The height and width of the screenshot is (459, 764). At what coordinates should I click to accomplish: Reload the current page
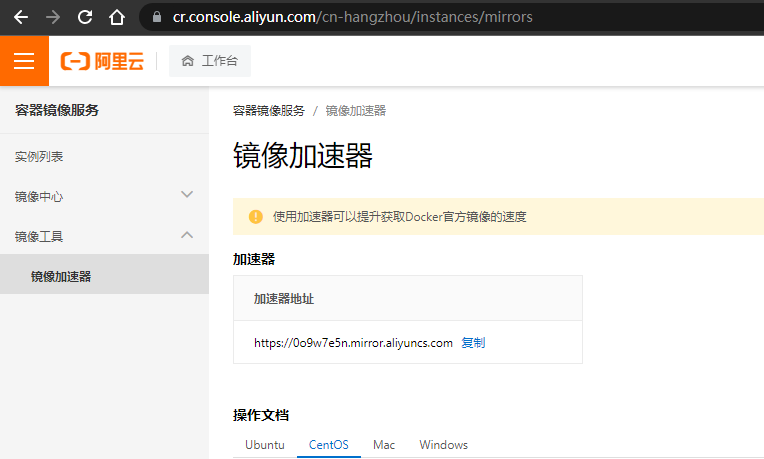point(85,18)
